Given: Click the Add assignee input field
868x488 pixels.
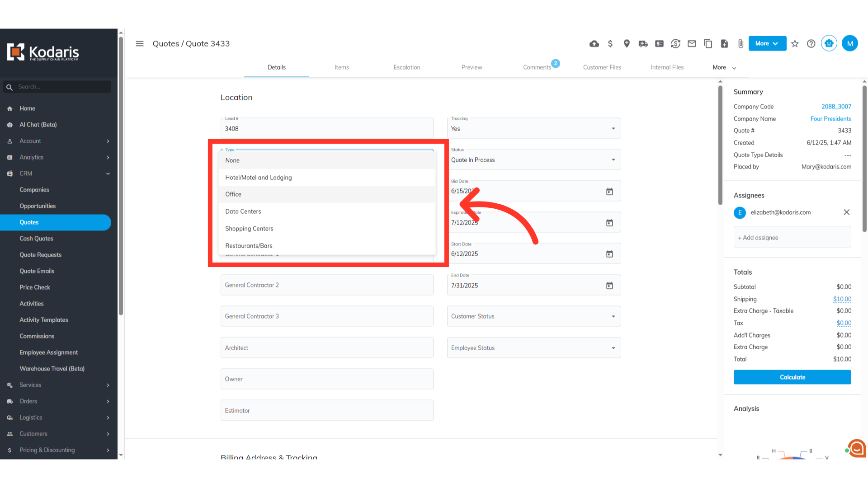Looking at the screenshot, I should click(x=792, y=238).
